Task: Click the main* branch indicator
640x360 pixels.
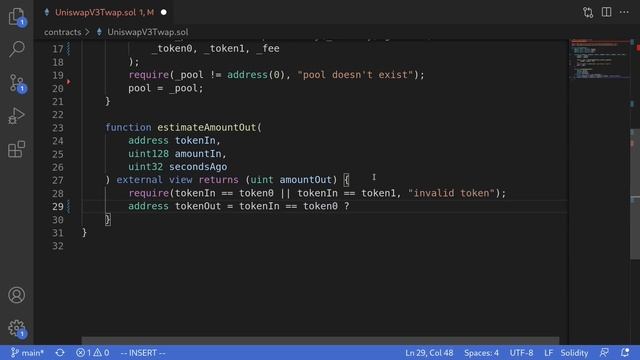Action: (27, 353)
